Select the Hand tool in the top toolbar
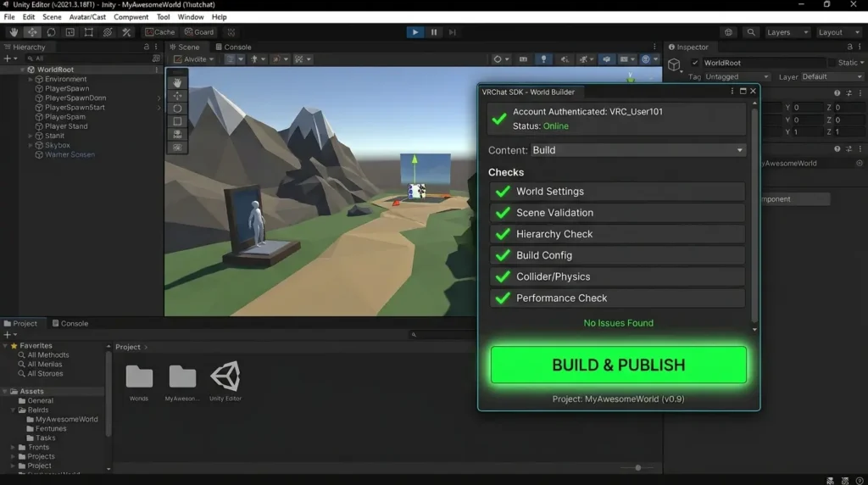 [14, 32]
